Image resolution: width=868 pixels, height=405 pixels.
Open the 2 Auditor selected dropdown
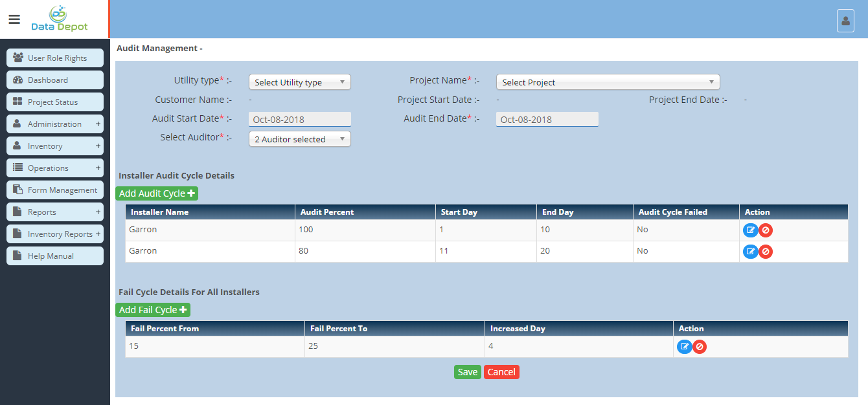point(299,139)
